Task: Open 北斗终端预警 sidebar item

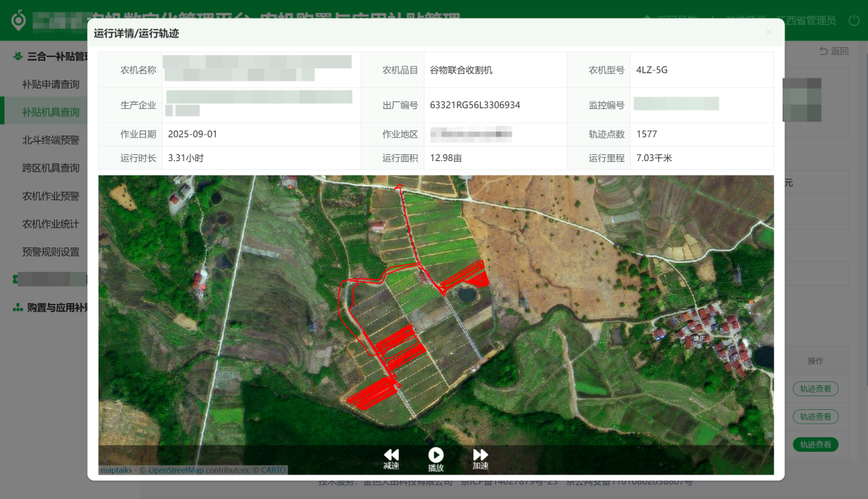Action: click(x=51, y=140)
